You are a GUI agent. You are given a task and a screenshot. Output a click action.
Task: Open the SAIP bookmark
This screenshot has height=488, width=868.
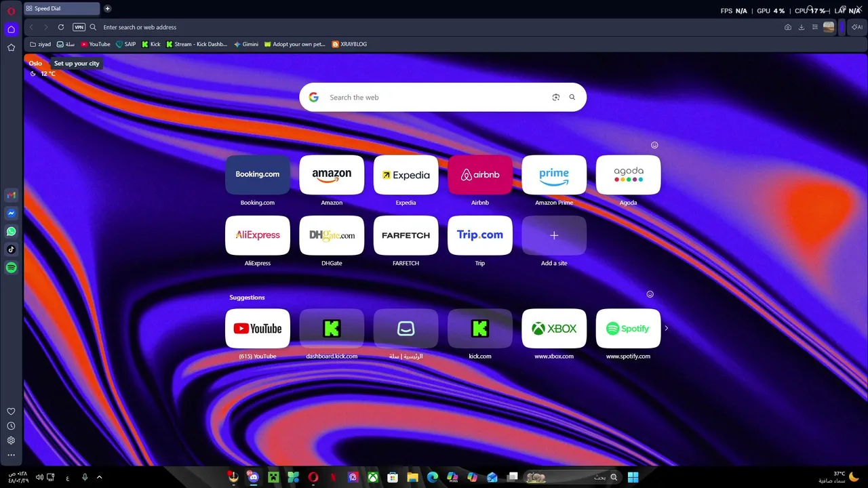[126, 44]
